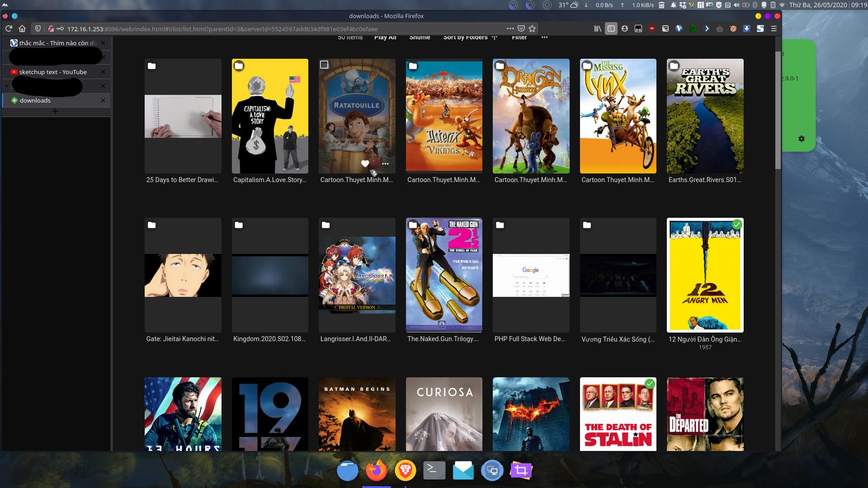
Task: Click the Gate: Jieitai Kanochi title link
Action: point(183,339)
